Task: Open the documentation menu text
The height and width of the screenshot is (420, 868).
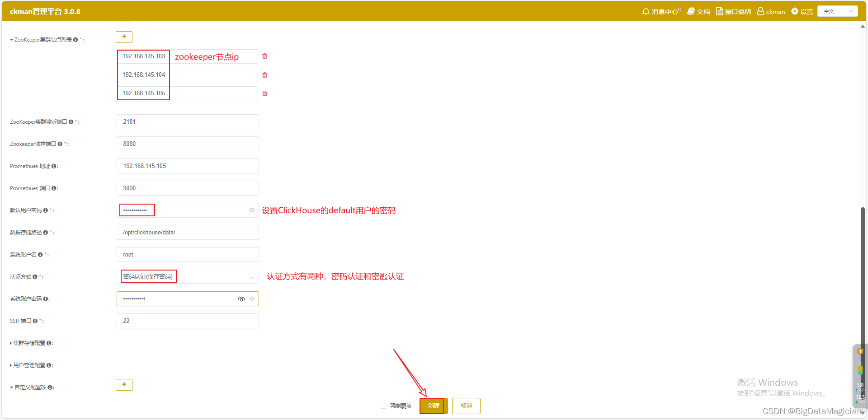Action: pyautogui.click(x=703, y=12)
